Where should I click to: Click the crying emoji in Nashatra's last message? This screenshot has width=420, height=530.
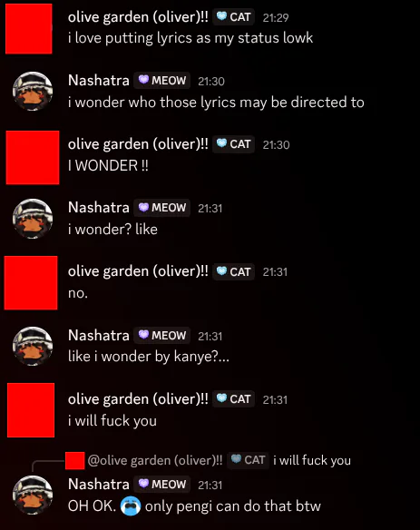click(131, 505)
